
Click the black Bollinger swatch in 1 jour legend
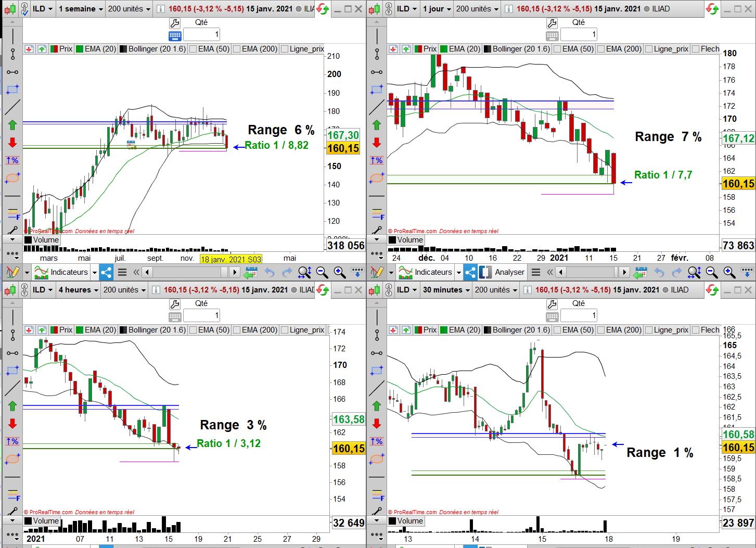coord(488,49)
